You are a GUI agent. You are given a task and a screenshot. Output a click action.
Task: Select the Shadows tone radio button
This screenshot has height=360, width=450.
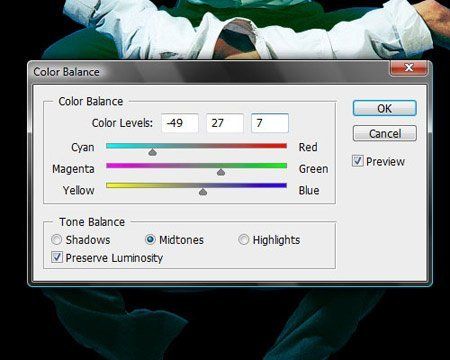[x=56, y=240]
